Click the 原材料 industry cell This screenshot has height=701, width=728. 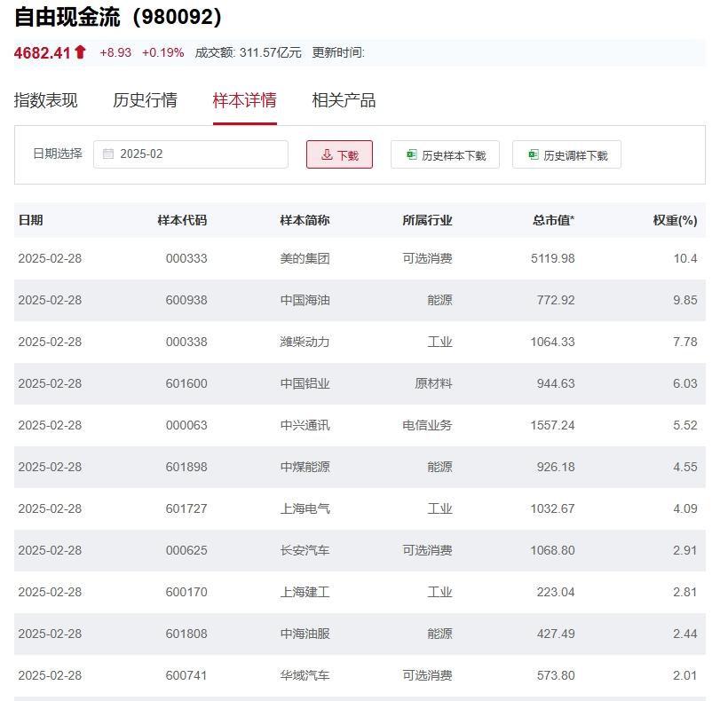433,383
